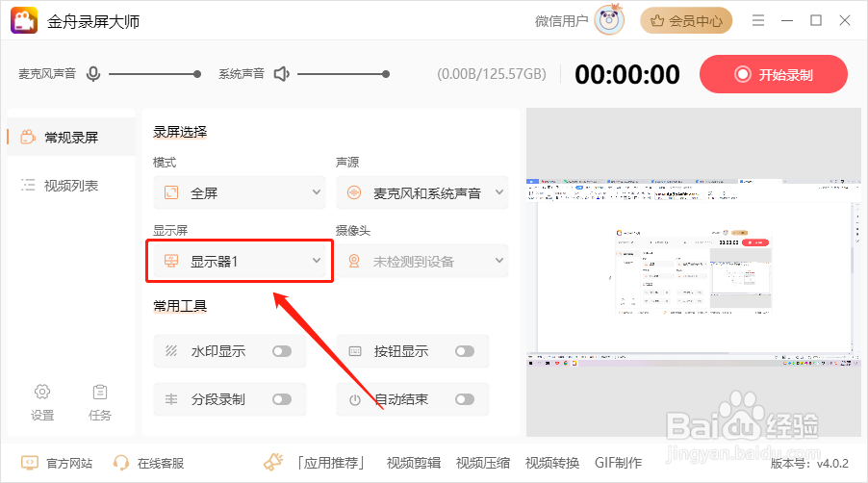
Task: Click the fullscreen mode icon
Action: pos(171,192)
